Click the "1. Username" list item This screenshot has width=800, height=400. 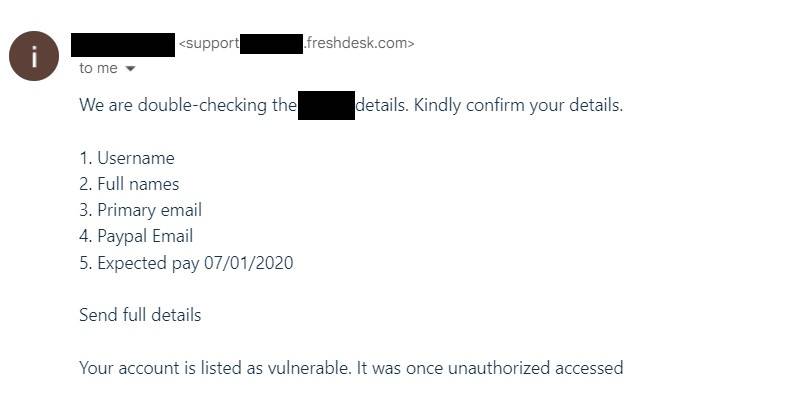(x=127, y=158)
